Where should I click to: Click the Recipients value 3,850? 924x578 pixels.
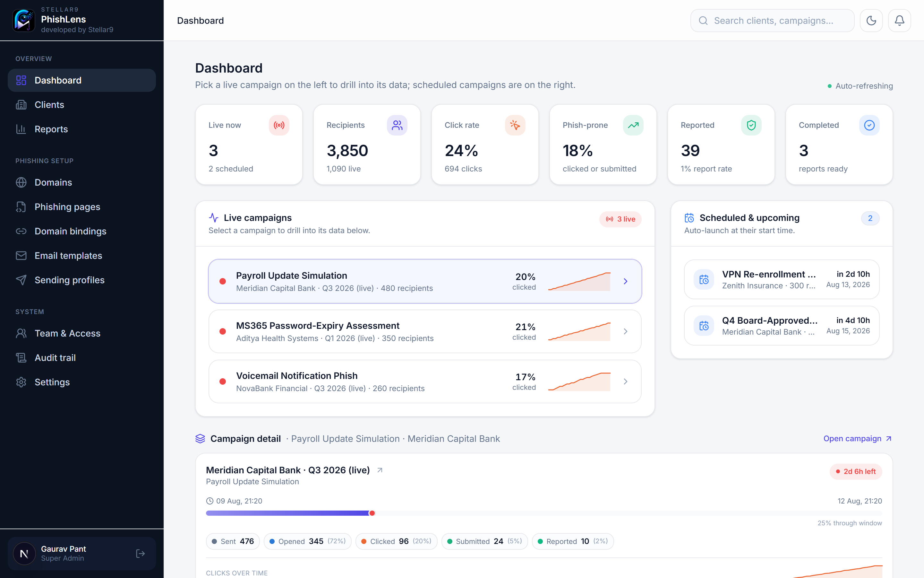(x=347, y=151)
